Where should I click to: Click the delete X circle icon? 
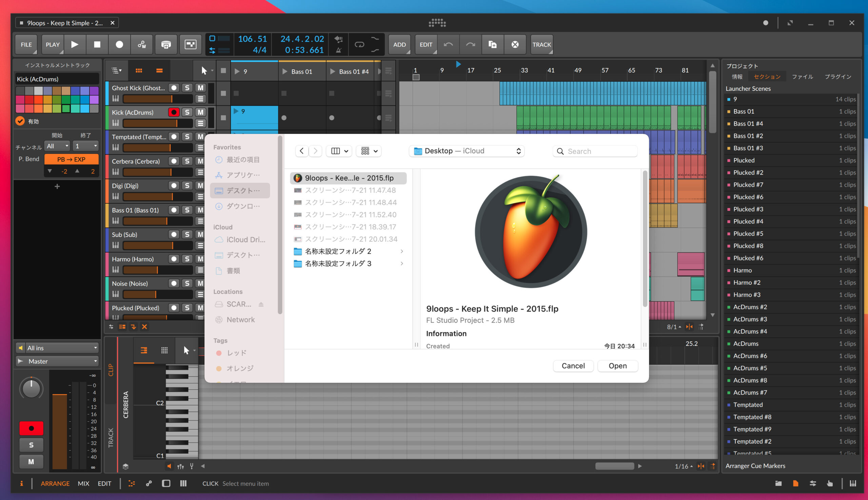pyautogui.click(x=515, y=44)
